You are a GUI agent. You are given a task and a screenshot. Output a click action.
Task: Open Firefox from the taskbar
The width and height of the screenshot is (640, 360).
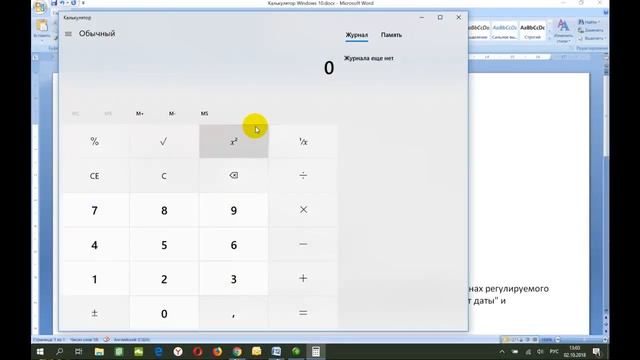click(x=217, y=351)
